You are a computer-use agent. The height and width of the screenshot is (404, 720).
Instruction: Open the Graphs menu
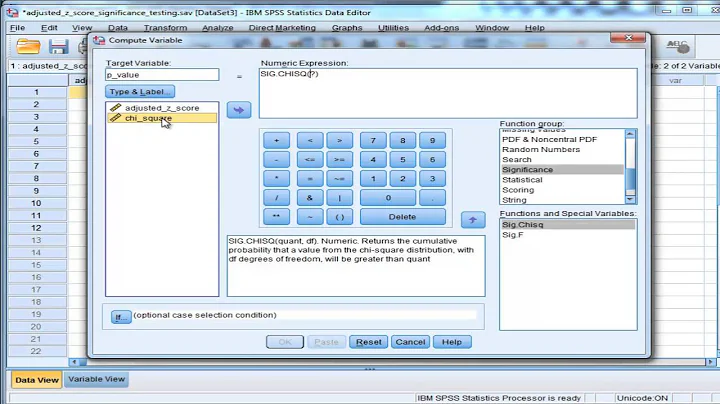(x=347, y=28)
